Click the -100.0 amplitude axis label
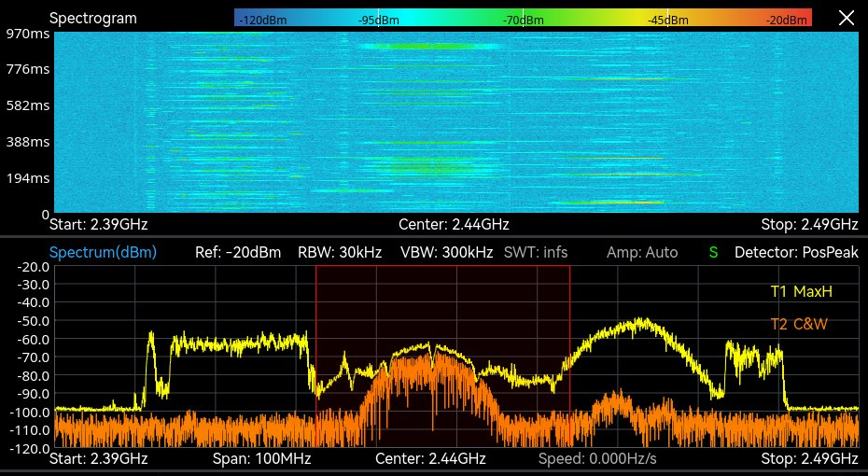Viewport: 868px width, 476px height. (x=30, y=413)
